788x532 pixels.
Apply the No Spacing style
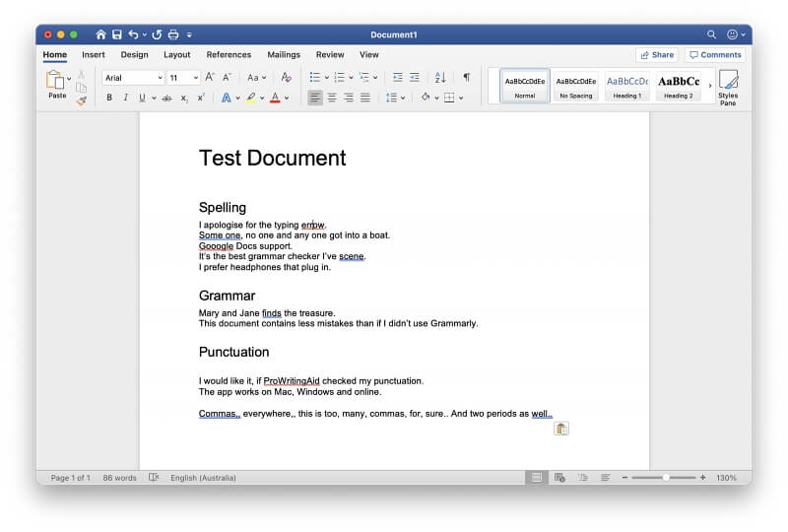(576, 86)
